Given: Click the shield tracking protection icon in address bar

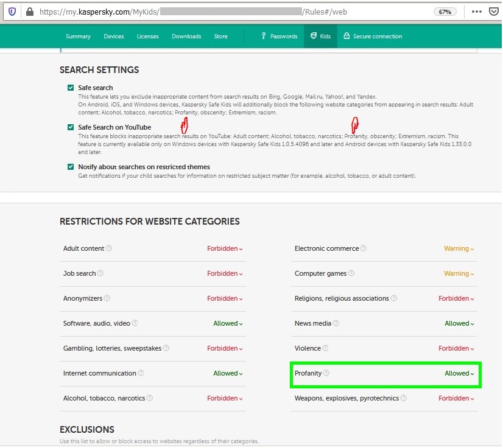Looking at the screenshot, I should click(12, 12).
